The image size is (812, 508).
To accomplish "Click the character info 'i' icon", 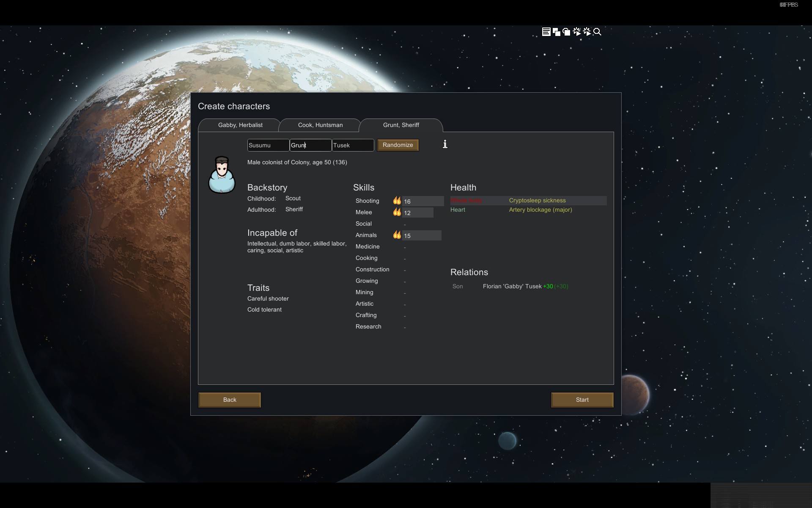I will [445, 144].
